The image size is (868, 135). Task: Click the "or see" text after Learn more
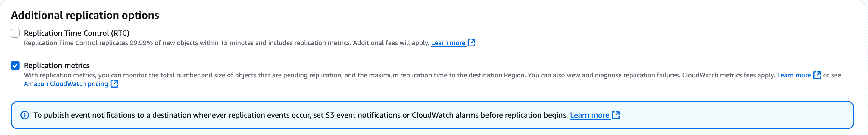[x=832, y=75]
